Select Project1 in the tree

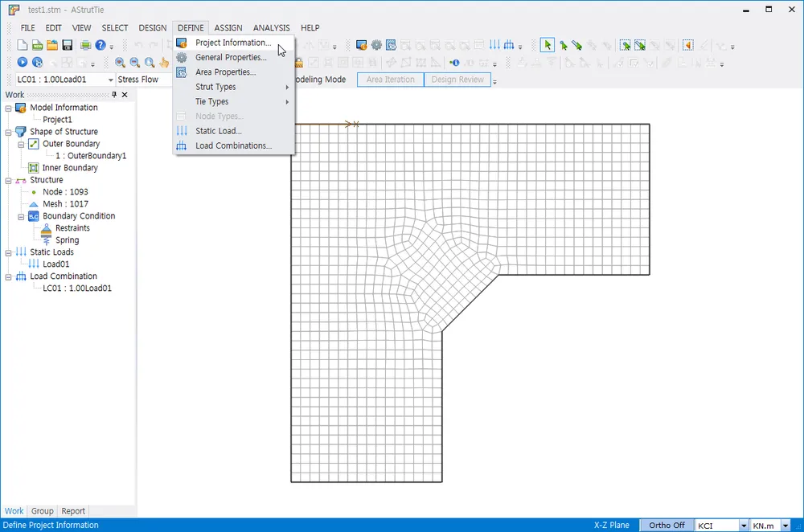57,120
